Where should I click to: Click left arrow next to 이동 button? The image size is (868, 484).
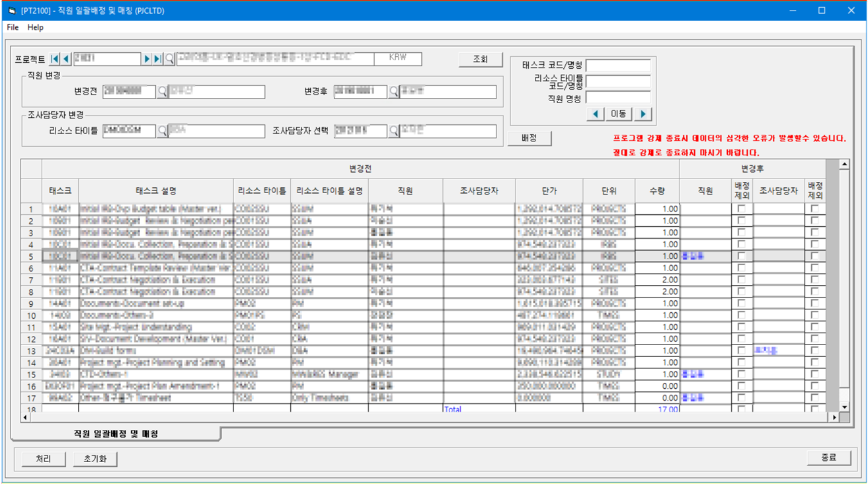596,114
